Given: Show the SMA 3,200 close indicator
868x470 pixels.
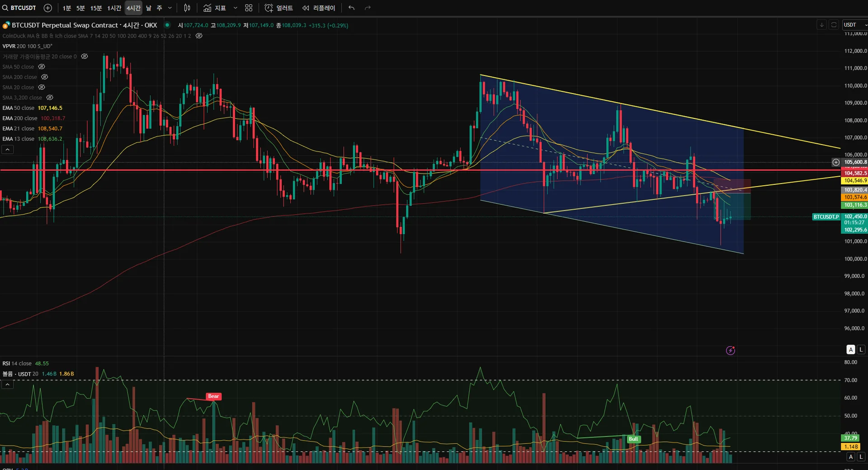Looking at the screenshot, I should click(50, 98).
